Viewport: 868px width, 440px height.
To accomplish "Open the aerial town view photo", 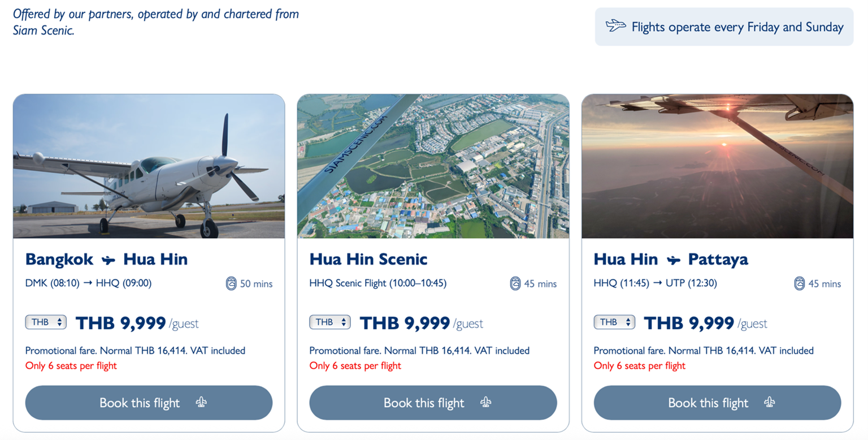I will click(x=433, y=166).
